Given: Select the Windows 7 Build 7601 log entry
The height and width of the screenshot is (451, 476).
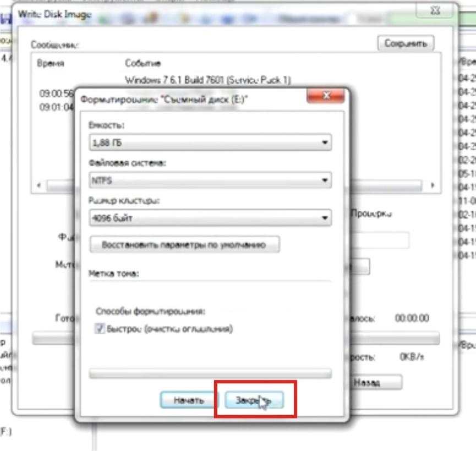Looking at the screenshot, I should click(x=207, y=80).
